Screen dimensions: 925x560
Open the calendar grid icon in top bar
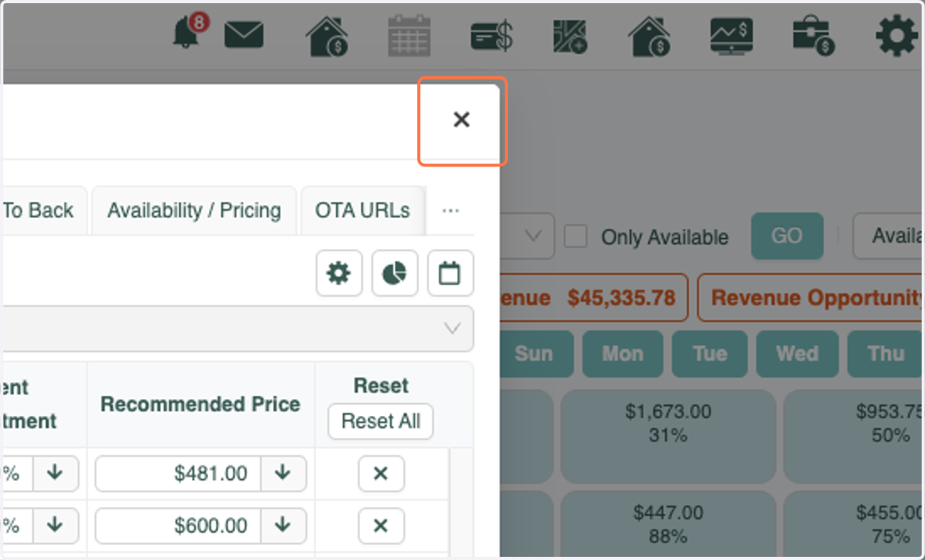coord(409,35)
